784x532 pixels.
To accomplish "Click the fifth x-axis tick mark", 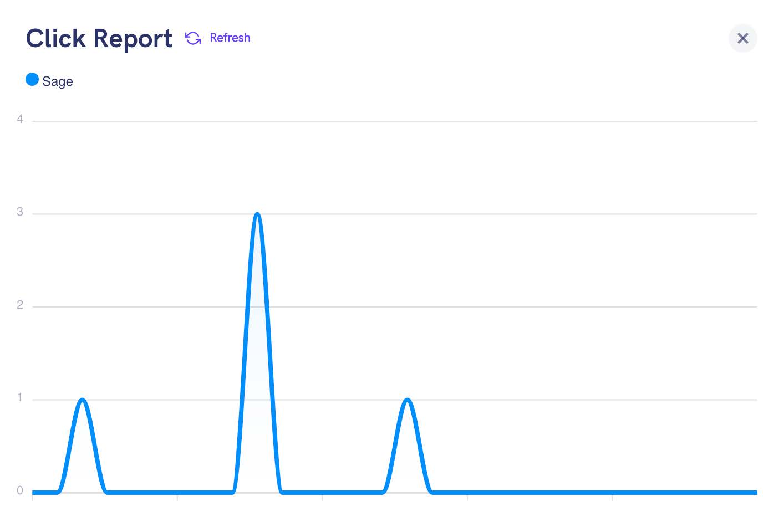I will pyautogui.click(x=612, y=498).
